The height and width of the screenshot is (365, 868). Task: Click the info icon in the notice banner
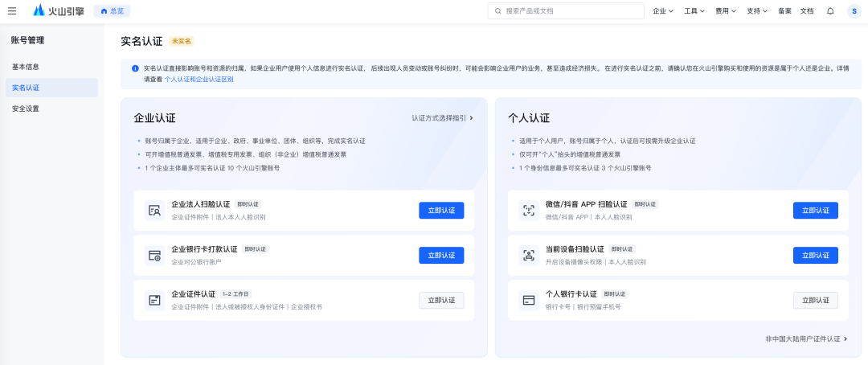coord(135,68)
